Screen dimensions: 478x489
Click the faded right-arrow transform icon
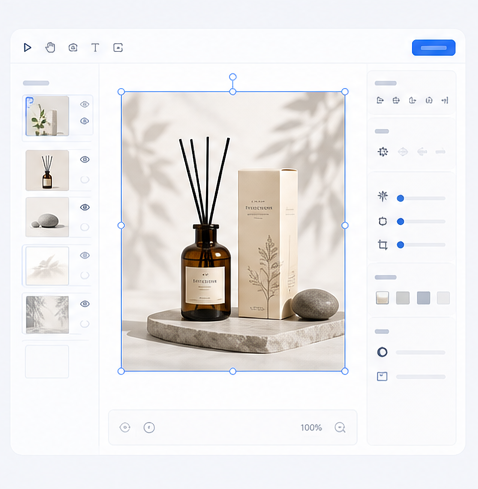[441, 152]
